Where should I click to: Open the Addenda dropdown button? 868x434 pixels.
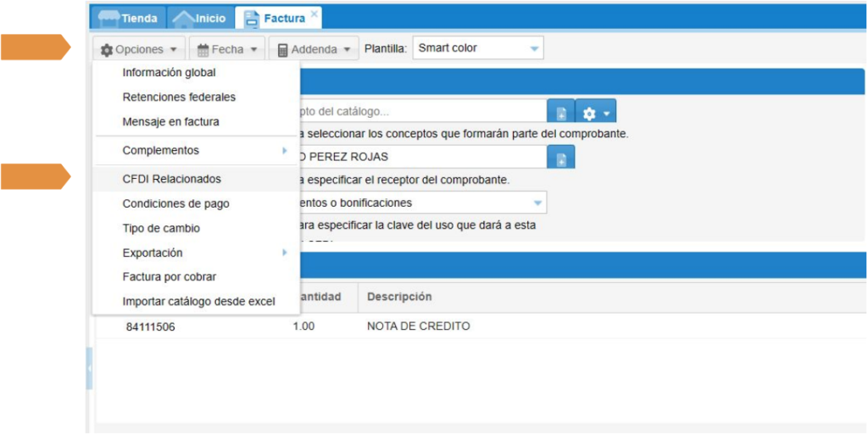pos(314,50)
